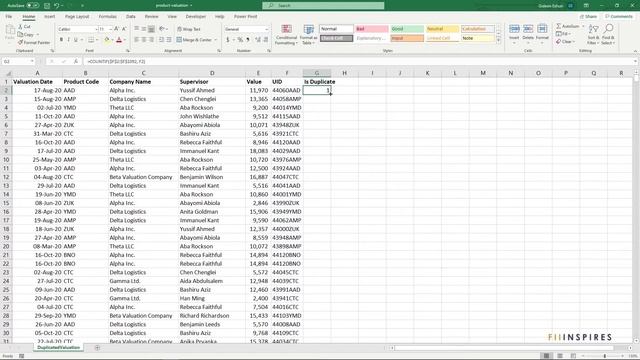Click the Cut scissors icon

point(20,27)
